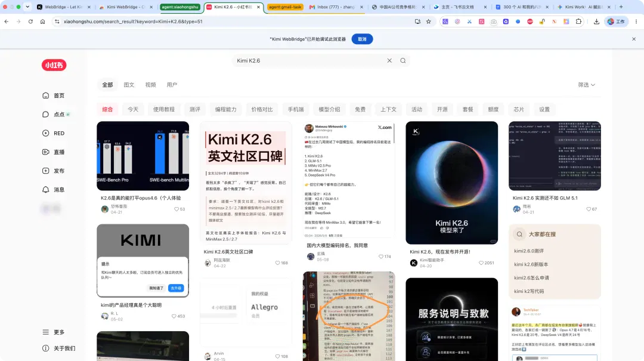Select the 模型介绍 filter chip
Viewport: 644px width, 361px height.
coord(329,109)
